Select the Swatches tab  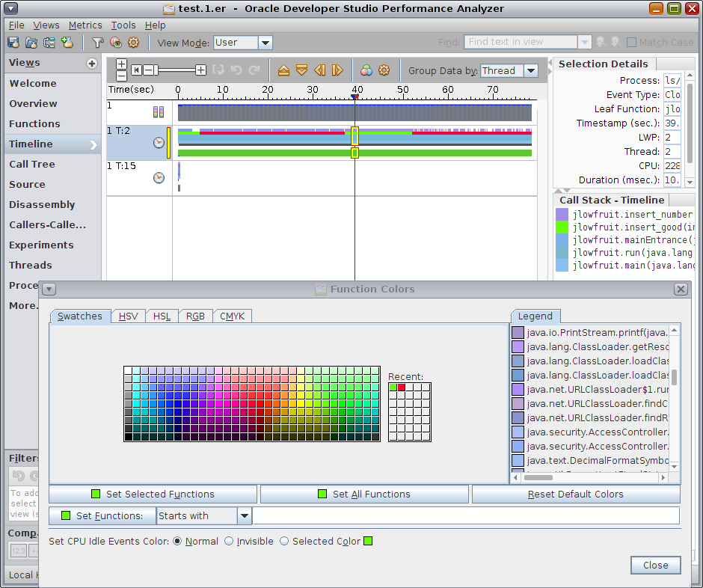80,316
